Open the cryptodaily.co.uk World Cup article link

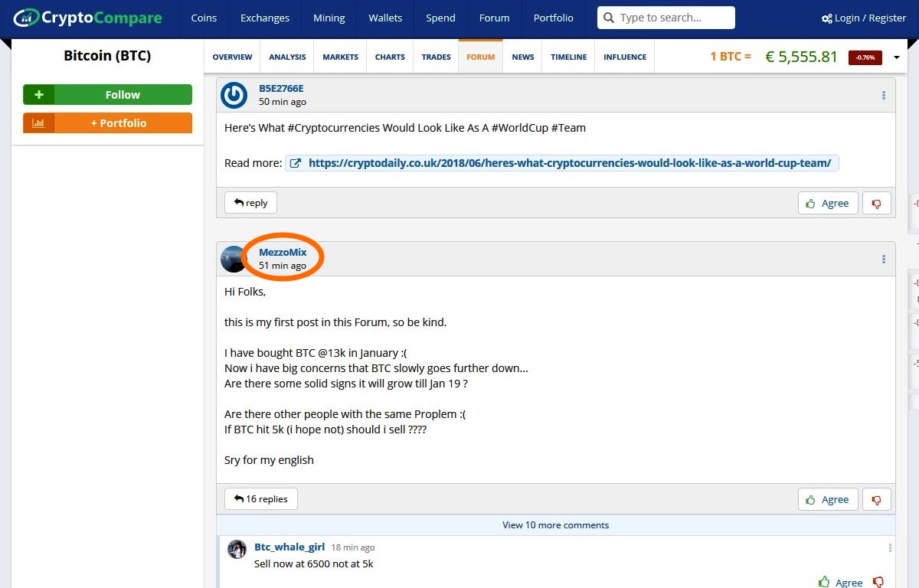point(562,163)
